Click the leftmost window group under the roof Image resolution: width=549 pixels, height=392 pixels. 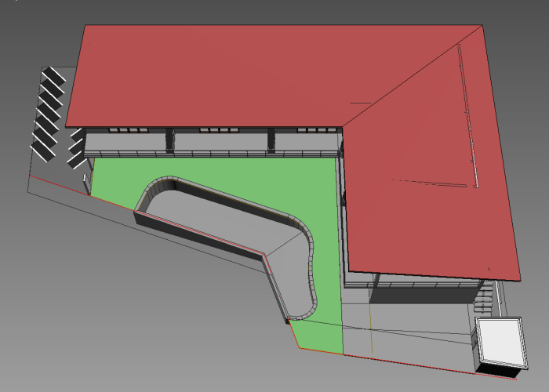(125, 129)
